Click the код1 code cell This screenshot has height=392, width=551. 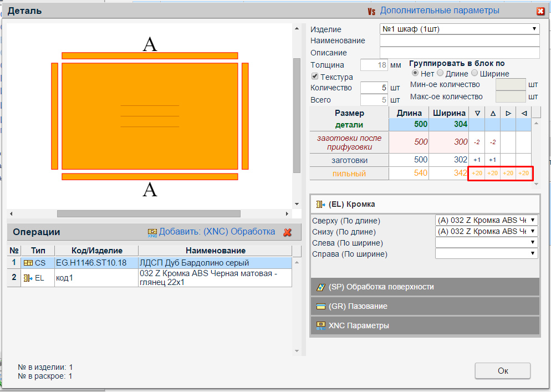point(96,278)
